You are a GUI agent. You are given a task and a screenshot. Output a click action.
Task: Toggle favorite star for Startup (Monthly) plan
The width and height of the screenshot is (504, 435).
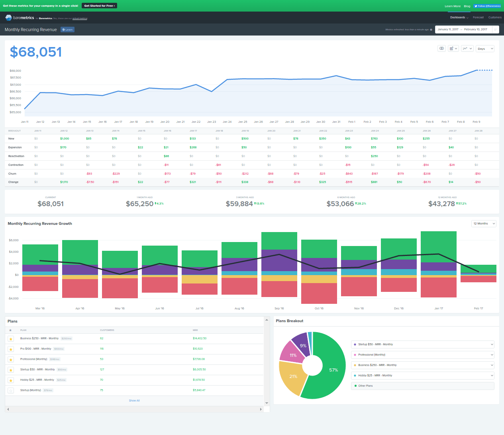(11, 391)
